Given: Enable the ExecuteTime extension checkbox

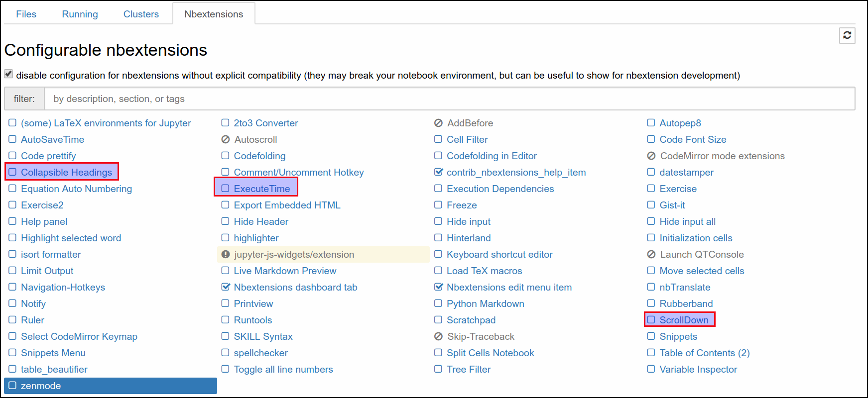Looking at the screenshot, I should (x=225, y=189).
